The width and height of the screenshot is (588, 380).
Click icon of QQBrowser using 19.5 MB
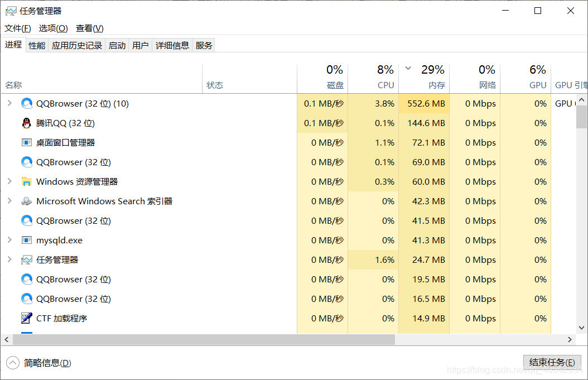point(27,279)
